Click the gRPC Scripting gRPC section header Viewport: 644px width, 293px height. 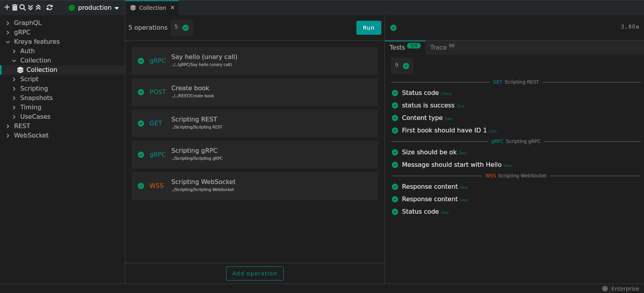coord(516,141)
